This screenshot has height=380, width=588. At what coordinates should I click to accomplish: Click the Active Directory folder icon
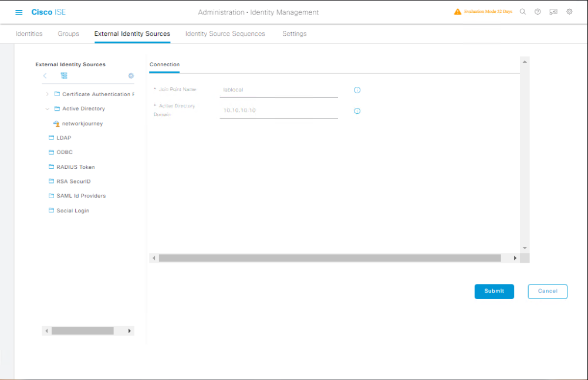(x=57, y=108)
